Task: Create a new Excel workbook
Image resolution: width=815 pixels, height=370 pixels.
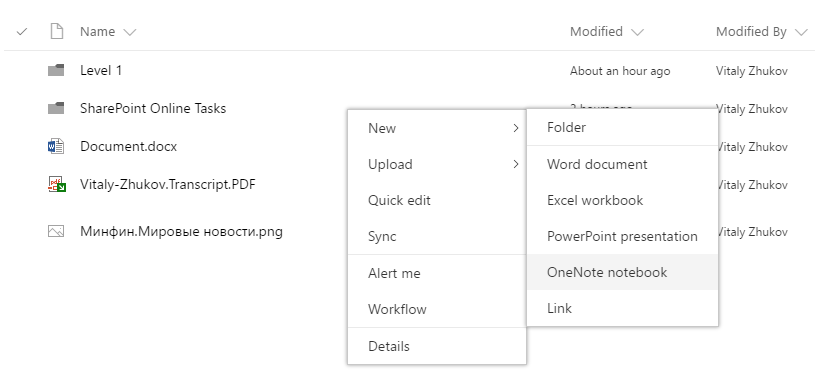Action: click(622, 200)
